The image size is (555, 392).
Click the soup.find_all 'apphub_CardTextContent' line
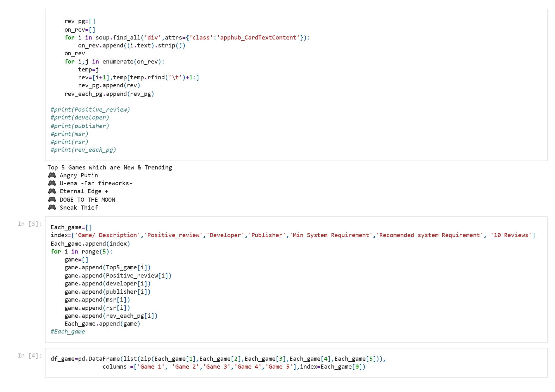tap(187, 38)
